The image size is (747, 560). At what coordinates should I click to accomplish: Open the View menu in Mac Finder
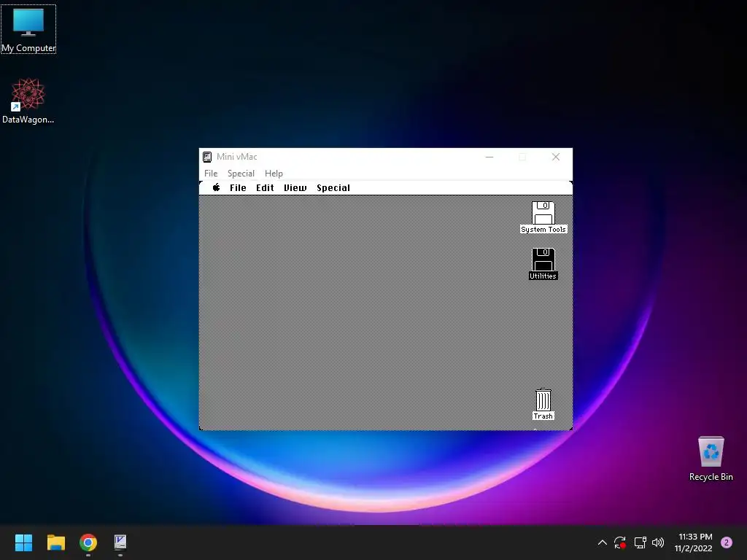tap(295, 187)
